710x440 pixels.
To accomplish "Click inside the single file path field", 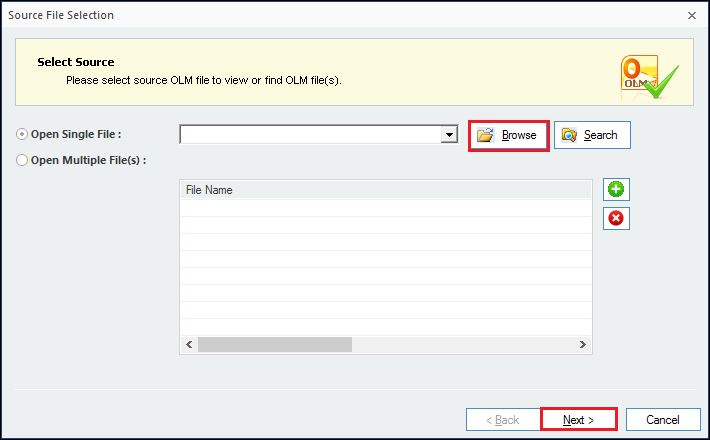I will coord(311,134).
